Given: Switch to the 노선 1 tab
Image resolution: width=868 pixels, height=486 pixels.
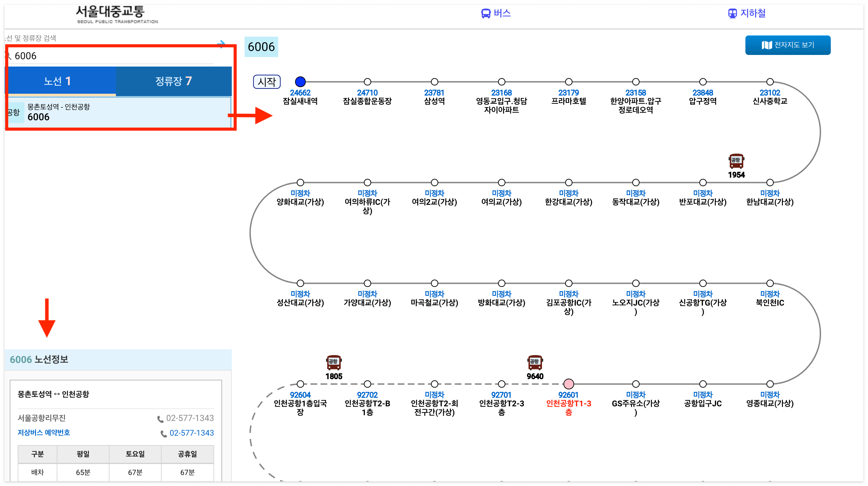Looking at the screenshot, I should [57, 81].
